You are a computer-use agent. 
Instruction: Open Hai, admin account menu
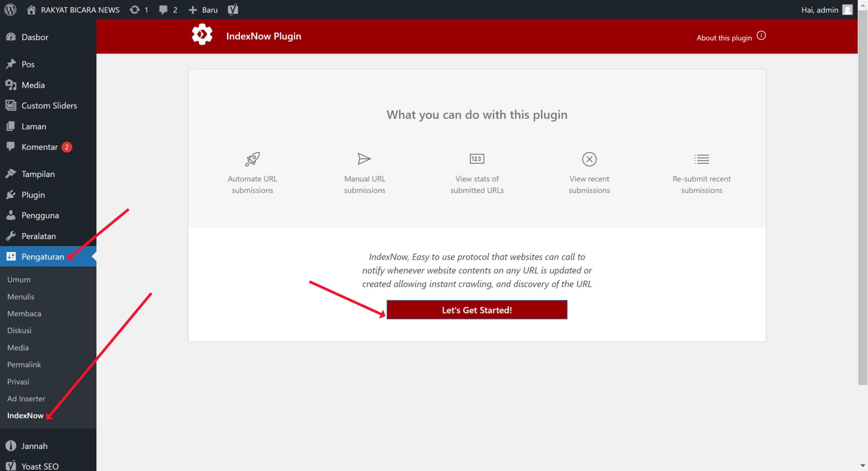coord(819,10)
